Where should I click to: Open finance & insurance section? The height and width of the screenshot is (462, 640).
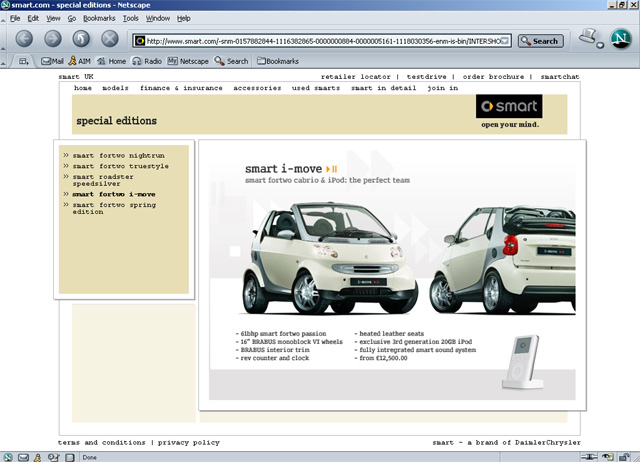pos(181,88)
